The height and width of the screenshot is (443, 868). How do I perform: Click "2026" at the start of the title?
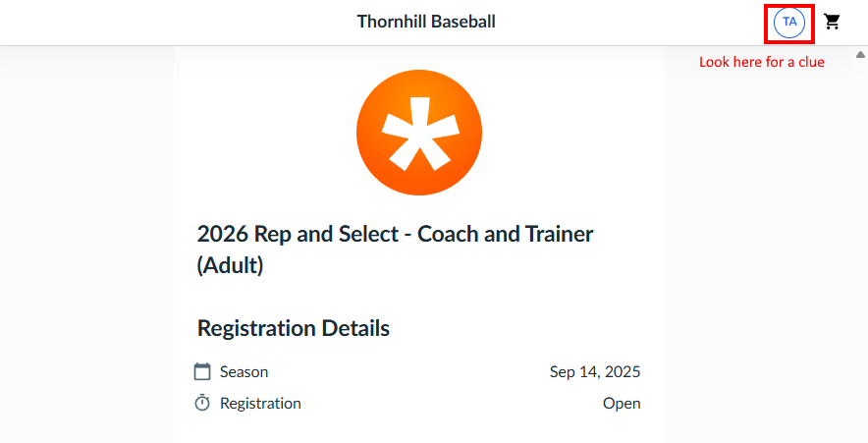(x=223, y=235)
